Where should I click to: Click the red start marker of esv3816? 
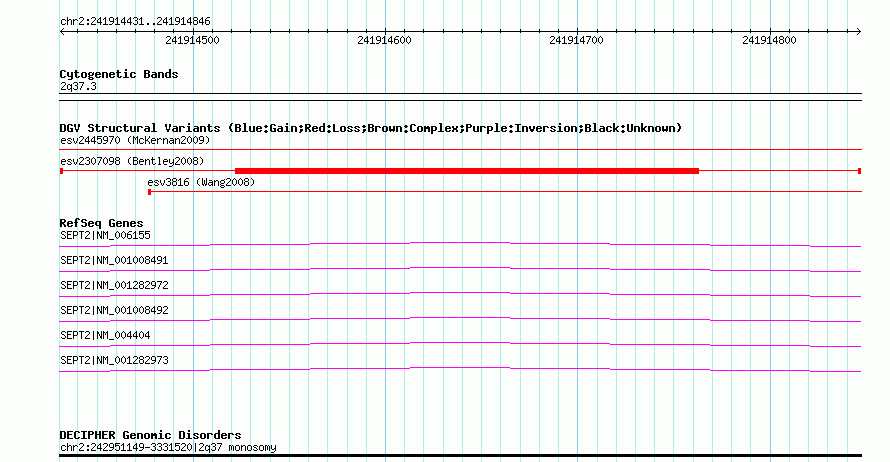(x=149, y=192)
